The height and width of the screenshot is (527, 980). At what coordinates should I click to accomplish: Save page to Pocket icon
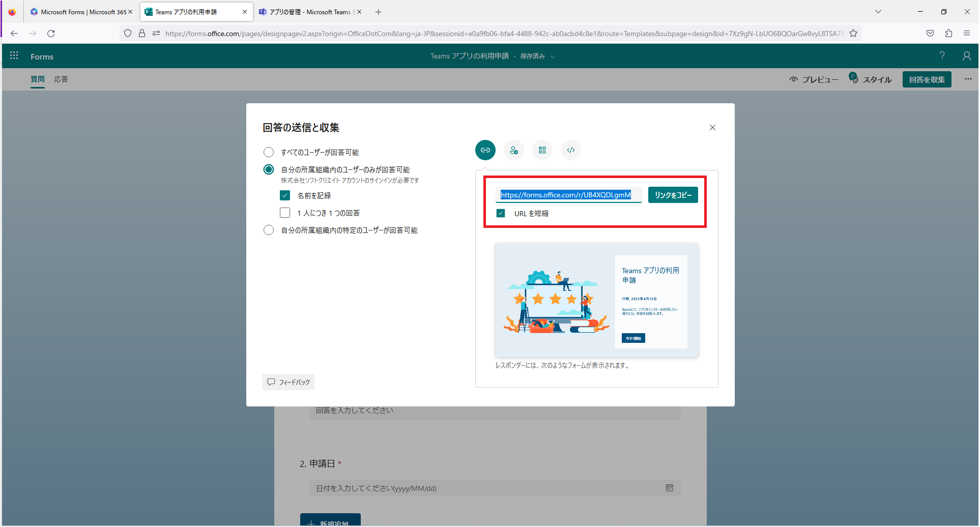click(x=930, y=34)
